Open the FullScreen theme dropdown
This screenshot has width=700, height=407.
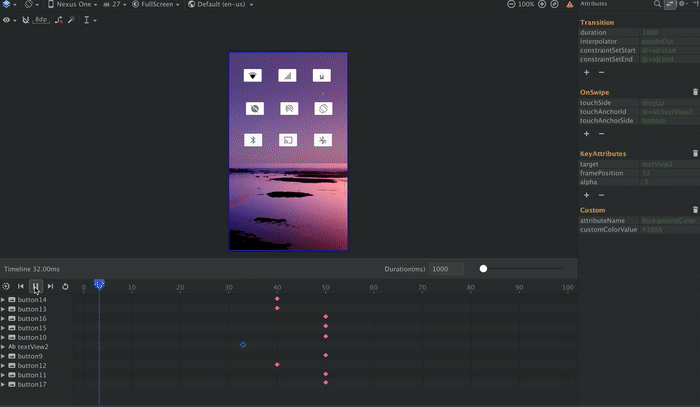coord(156,4)
